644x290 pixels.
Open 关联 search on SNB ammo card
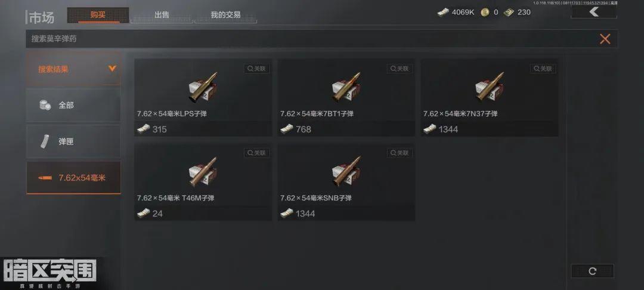tap(400, 153)
